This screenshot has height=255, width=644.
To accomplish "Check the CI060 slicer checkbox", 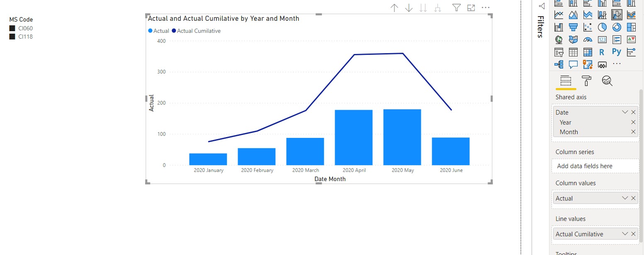I will click(12, 28).
